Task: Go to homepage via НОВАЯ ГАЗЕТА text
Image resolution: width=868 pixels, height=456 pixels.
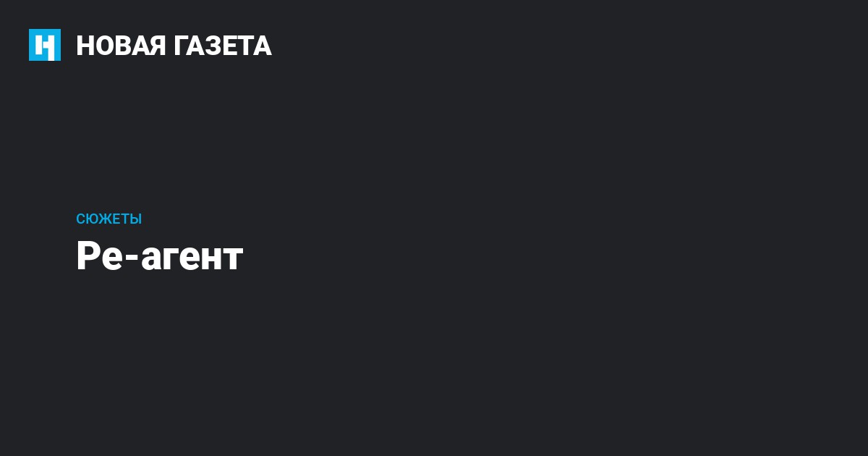Action: (174, 46)
